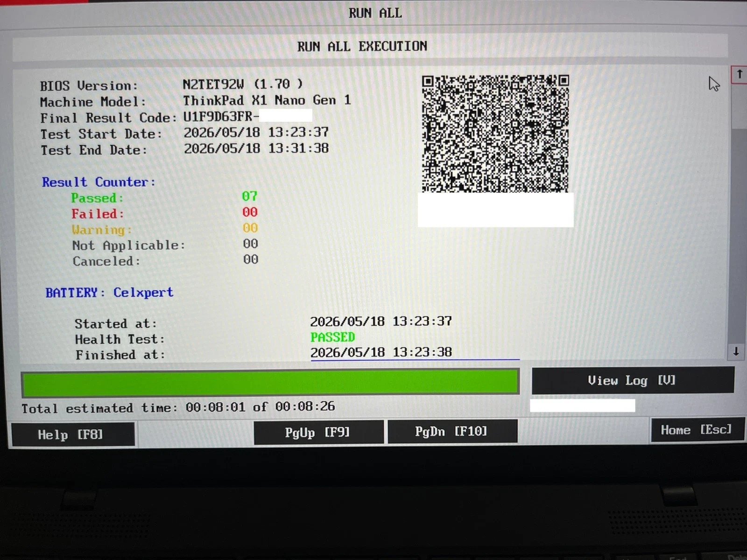Click the RUN ALL title

pos(375,13)
